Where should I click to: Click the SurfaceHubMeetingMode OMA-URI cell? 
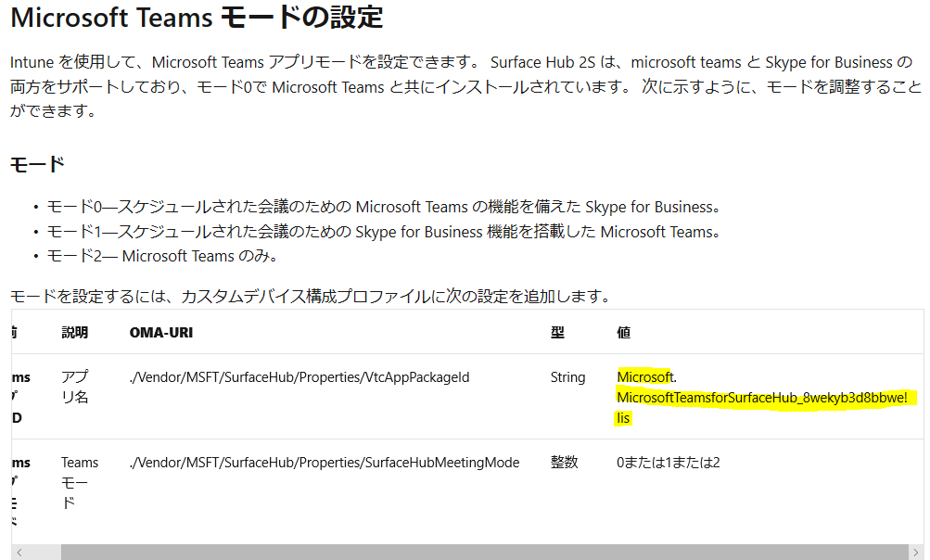coord(325,463)
